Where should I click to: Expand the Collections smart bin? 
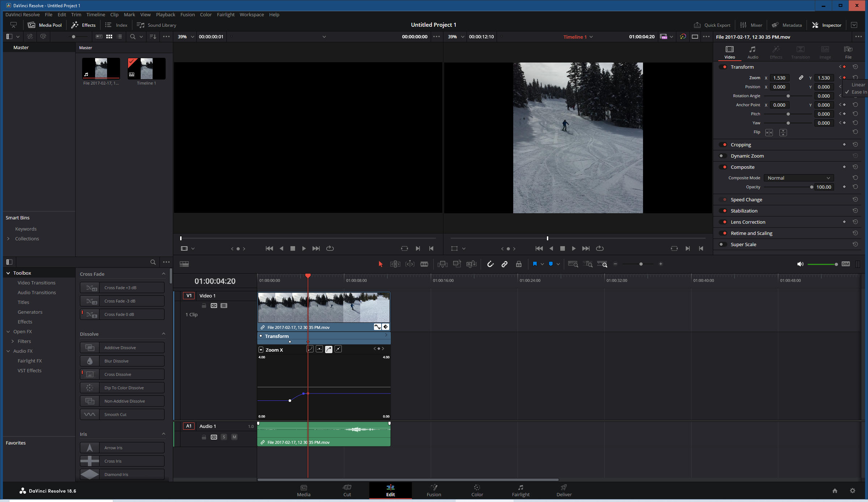coord(8,239)
